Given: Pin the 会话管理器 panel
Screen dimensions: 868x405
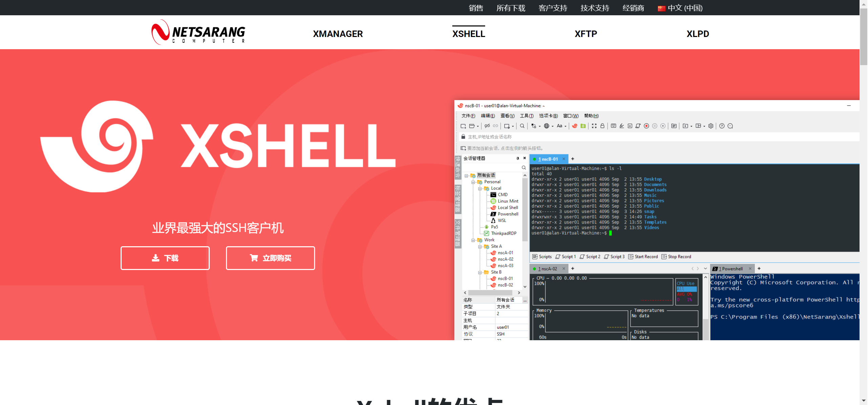Looking at the screenshot, I should coord(517,158).
